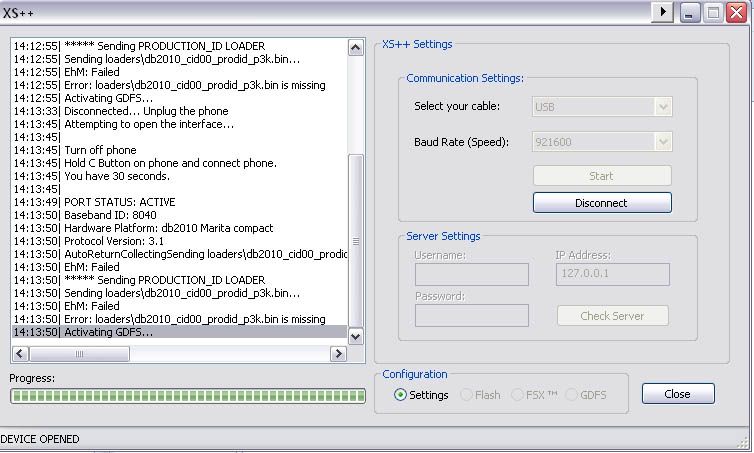Expand the Baud Rate dropdown

point(662,142)
